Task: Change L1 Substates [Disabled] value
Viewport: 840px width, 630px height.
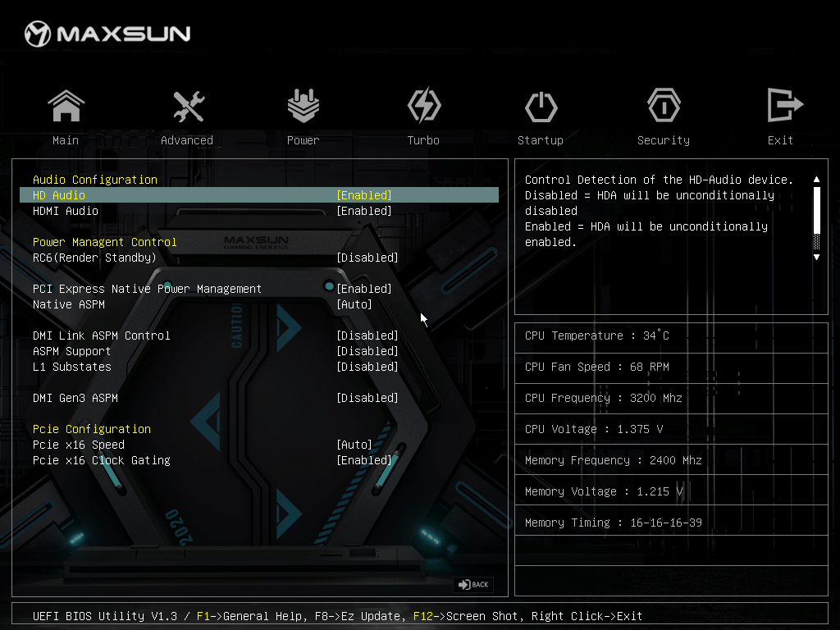Action: coord(367,367)
